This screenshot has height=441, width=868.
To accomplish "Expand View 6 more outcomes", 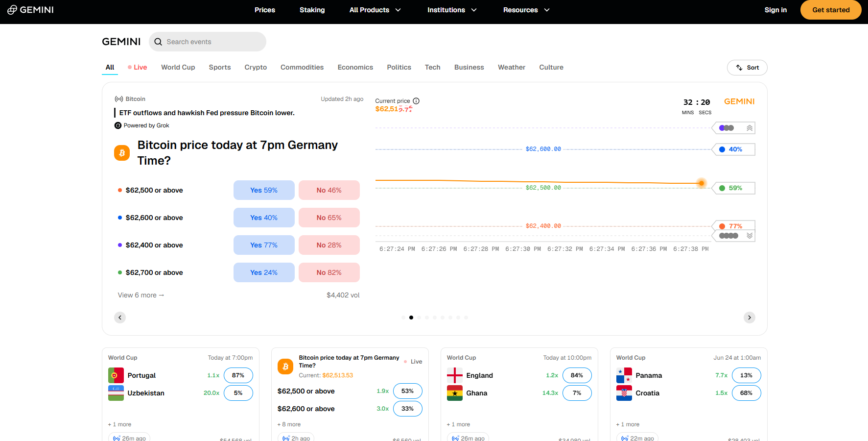I will pos(141,295).
